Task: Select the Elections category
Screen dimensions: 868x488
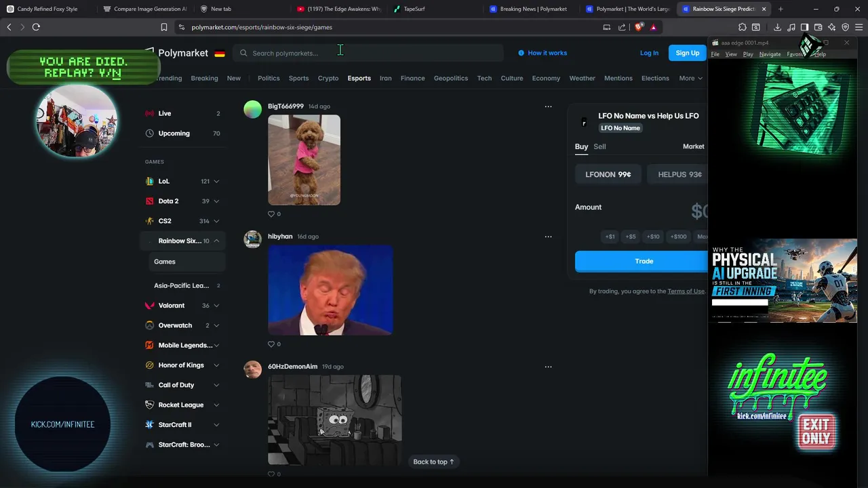Action: [x=655, y=79]
